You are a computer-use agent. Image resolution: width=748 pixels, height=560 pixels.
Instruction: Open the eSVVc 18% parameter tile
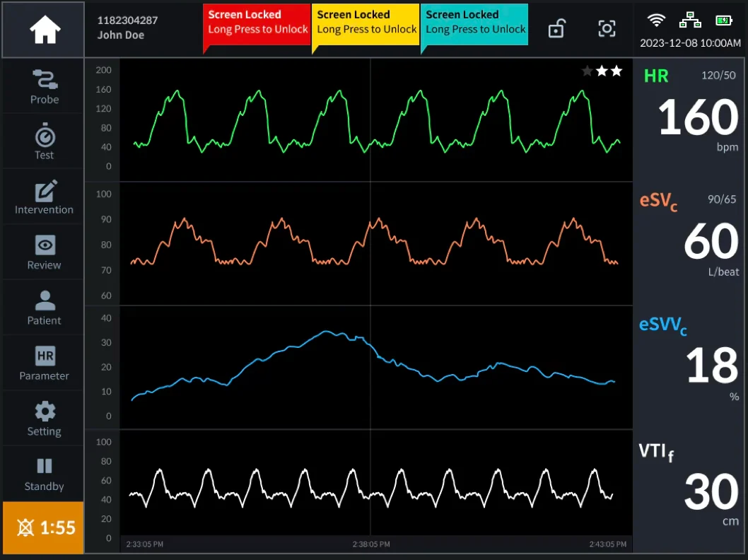(690, 367)
